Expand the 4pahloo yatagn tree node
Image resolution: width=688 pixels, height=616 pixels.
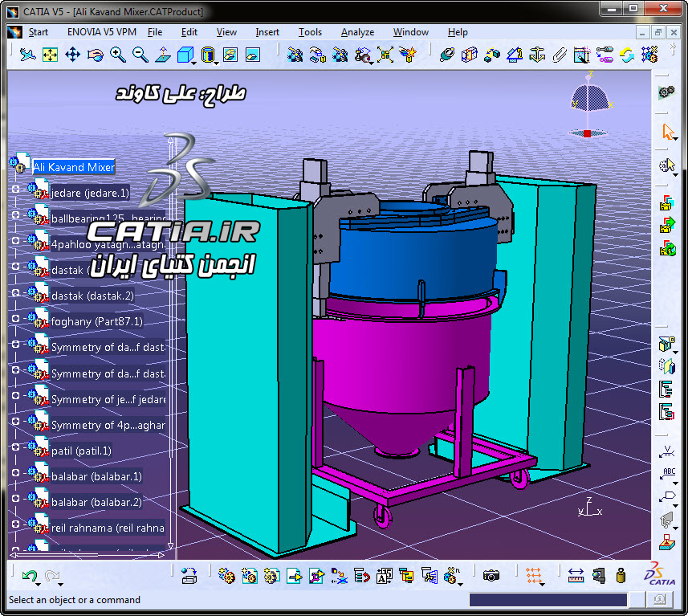[16, 241]
